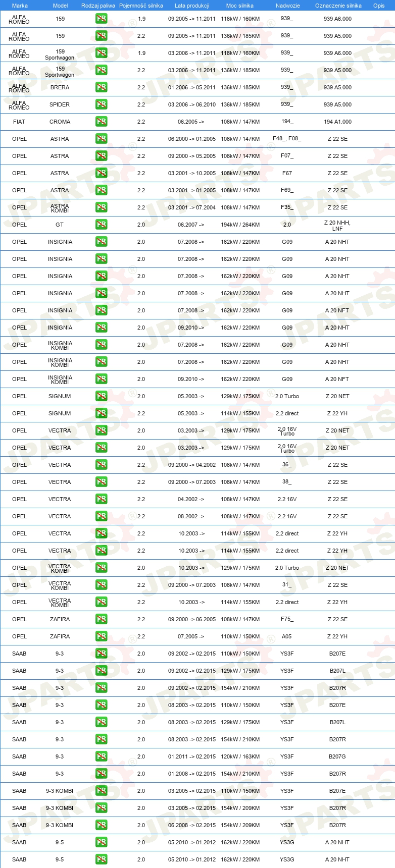
Task: Click the Lata produkcji column header
Action: 192,6
